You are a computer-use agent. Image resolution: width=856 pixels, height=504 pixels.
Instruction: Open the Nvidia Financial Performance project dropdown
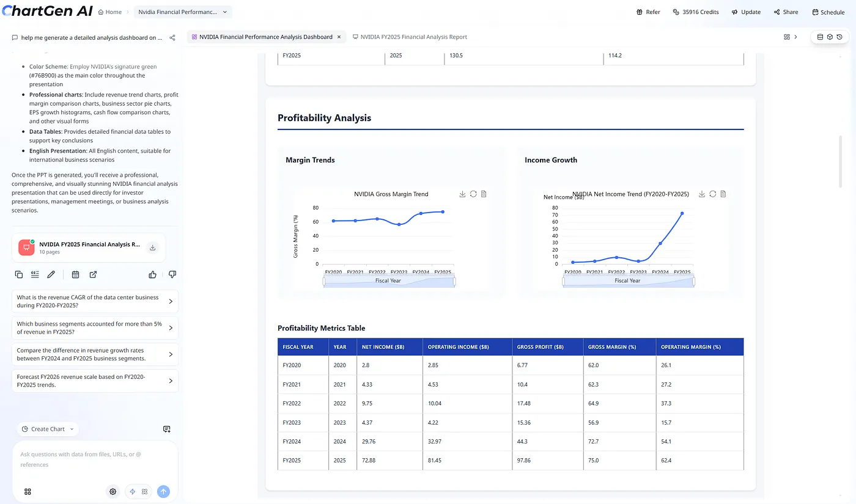coord(183,12)
